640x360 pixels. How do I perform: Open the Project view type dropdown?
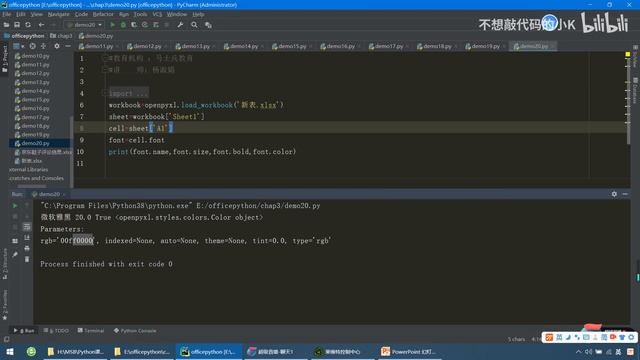pos(19,46)
